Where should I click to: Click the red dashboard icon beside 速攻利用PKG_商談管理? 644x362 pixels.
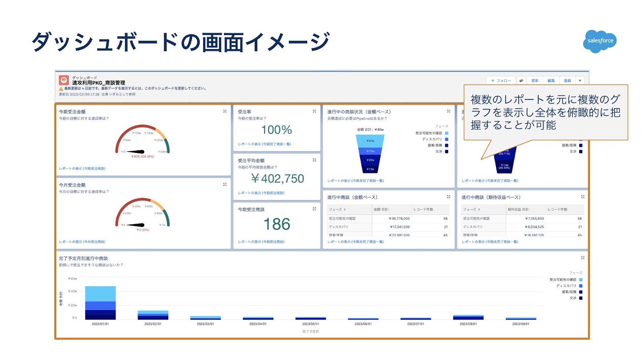(64, 80)
